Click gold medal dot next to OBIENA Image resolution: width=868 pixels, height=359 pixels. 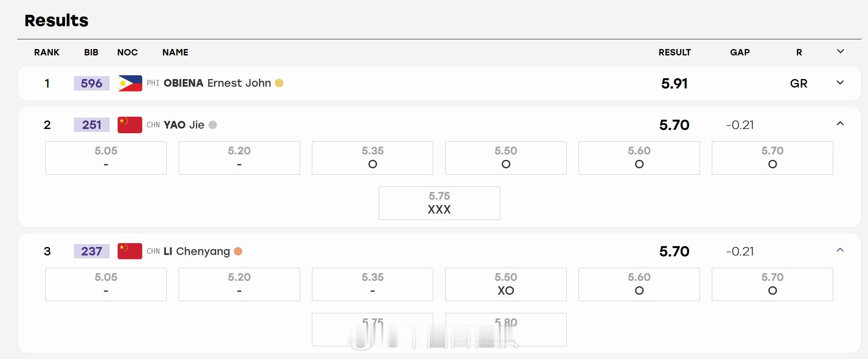coord(279,83)
